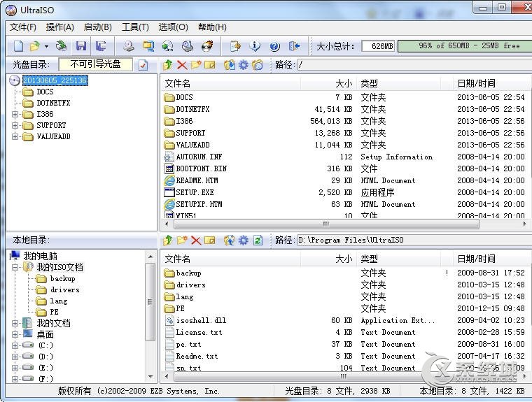Viewport: 532px width, 402px height.
Task: Select SETUP.EXE in the disc file list
Action: (195, 192)
